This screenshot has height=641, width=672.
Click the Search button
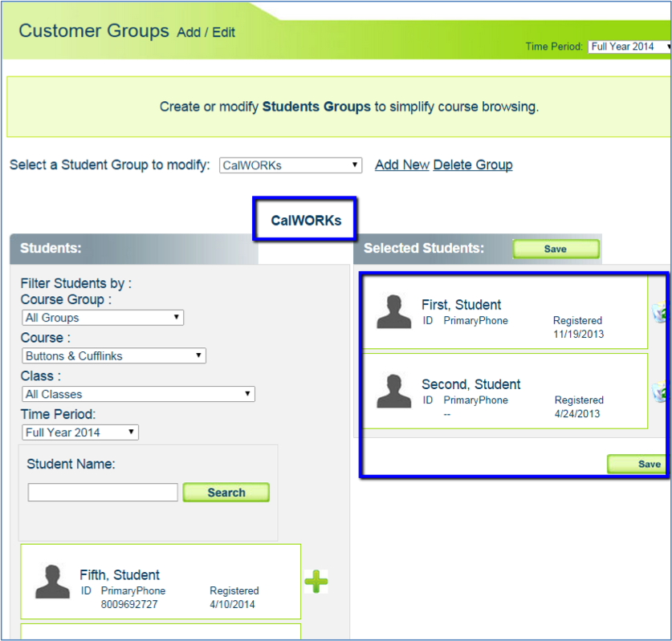226,493
